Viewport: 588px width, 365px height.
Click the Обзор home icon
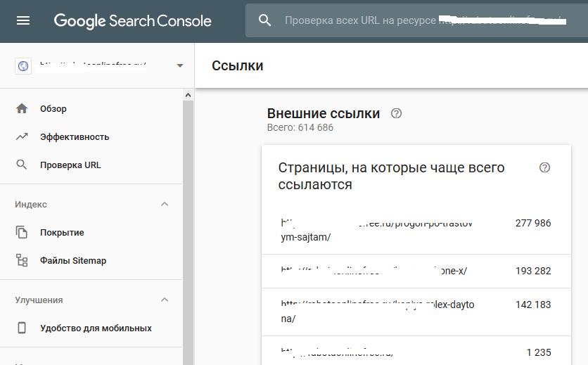pos(22,109)
